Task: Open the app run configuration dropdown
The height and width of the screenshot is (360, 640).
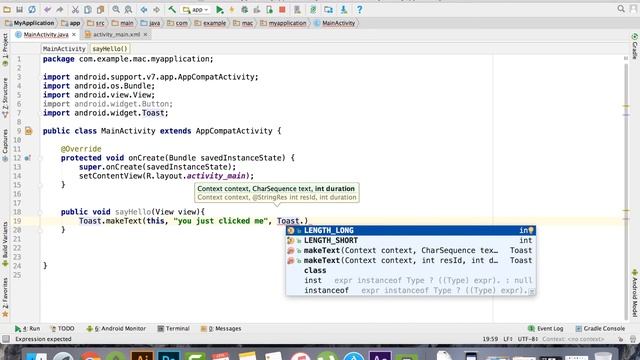Action: click(x=196, y=9)
